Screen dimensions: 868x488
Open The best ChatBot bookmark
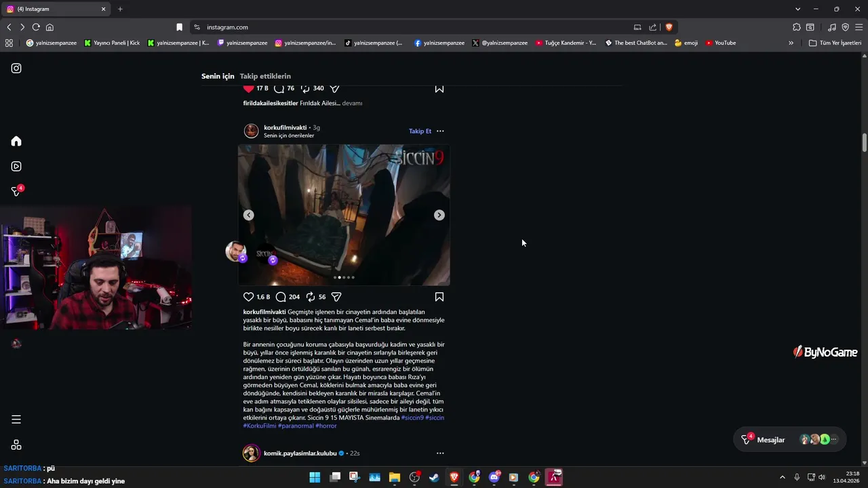pos(636,43)
